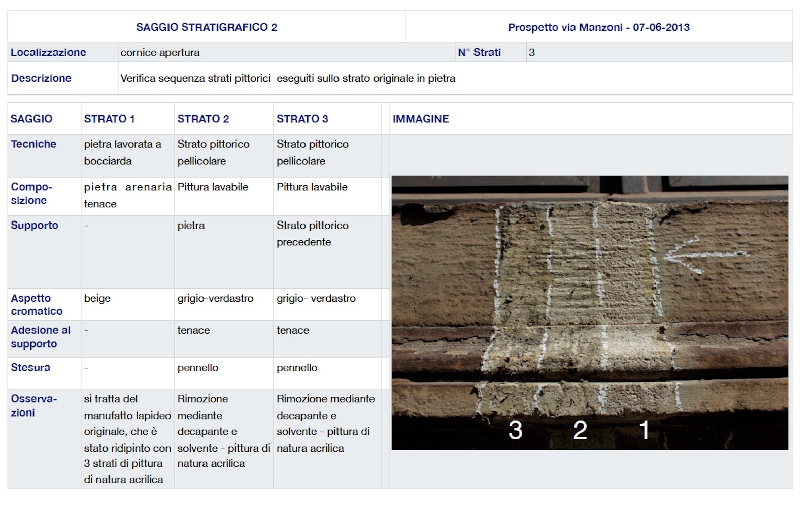This screenshot has height=508, width=812.
Task: Select the Descrizione text about strati pittorici
Action: tap(288, 78)
